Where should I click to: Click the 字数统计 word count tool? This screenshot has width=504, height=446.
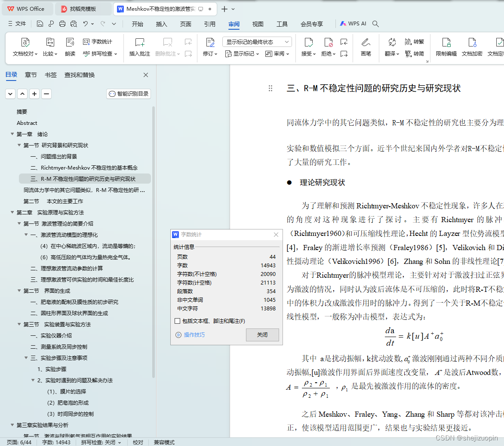[98, 42]
